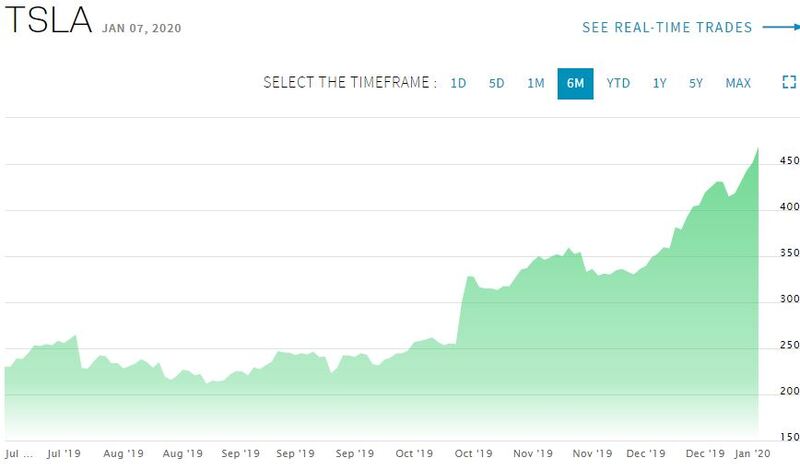800x470 pixels.
Task: Click the 150 price axis label
Action: pyautogui.click(x=789, y=437)
